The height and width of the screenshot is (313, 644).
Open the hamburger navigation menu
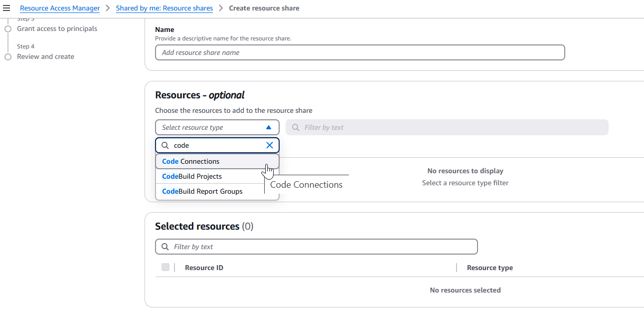6,8
